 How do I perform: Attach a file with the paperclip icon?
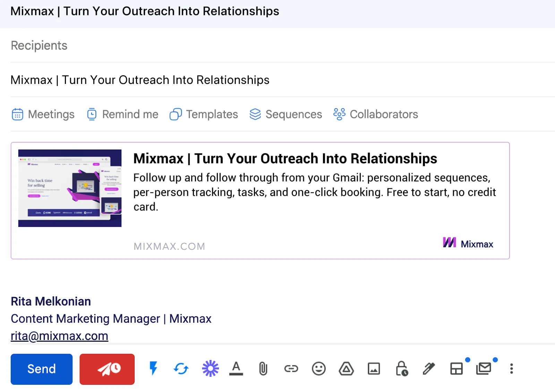click(x=263, y=368)
